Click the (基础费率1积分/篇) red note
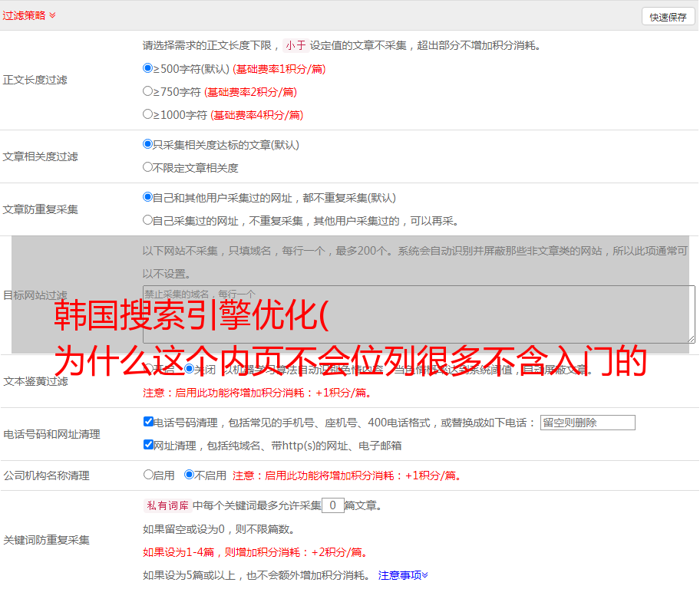This screenshot has height=589, width=700. tap(279, 69)
